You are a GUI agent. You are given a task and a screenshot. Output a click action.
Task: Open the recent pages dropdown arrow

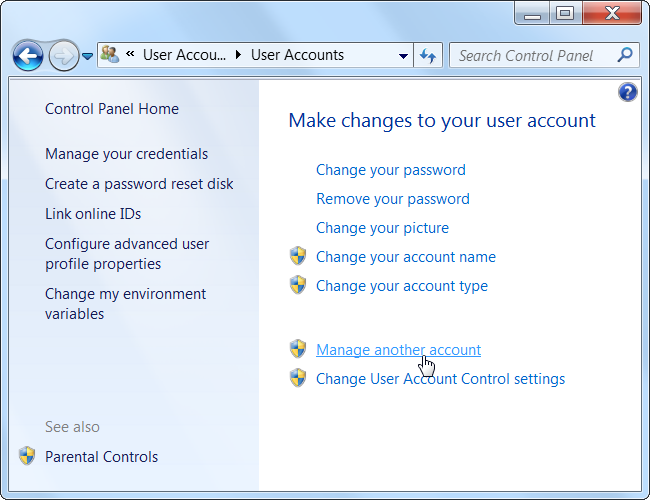[87, 56]
